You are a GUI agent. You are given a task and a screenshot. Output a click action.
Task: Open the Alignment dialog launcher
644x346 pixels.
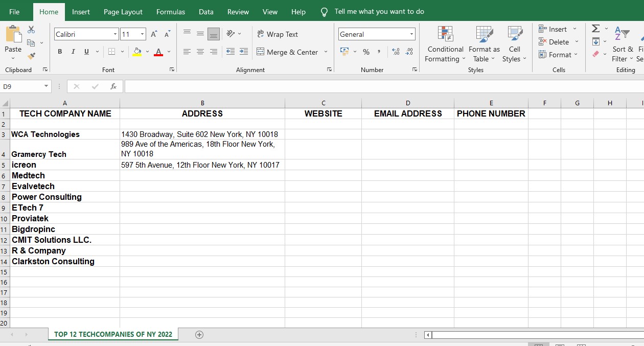tap(329, 70)
